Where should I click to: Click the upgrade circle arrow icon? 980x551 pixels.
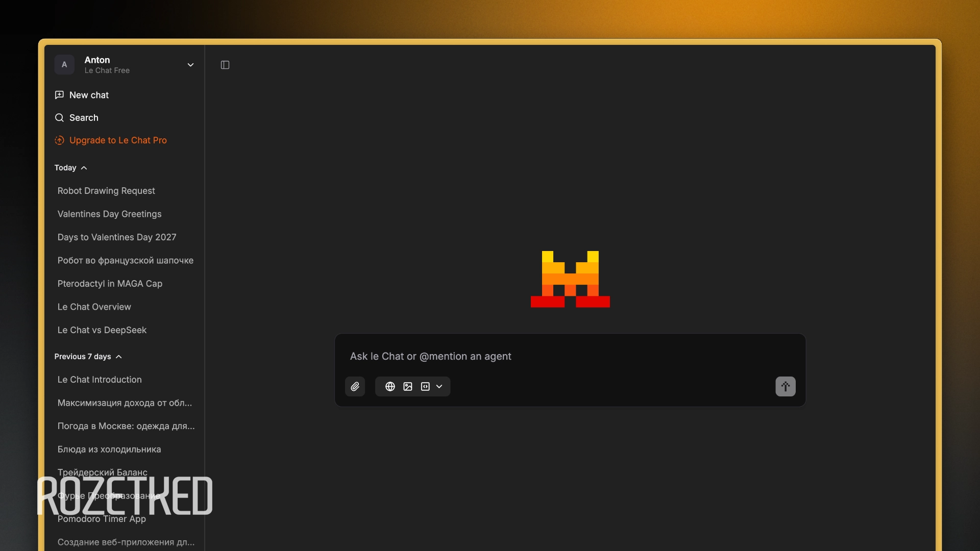pyautogui.click(x=59, y=140)
